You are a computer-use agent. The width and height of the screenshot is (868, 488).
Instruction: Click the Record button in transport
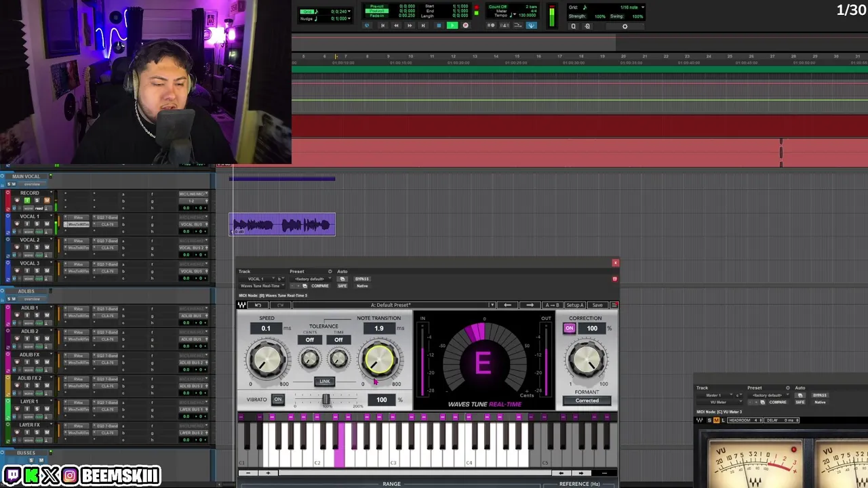466,26
